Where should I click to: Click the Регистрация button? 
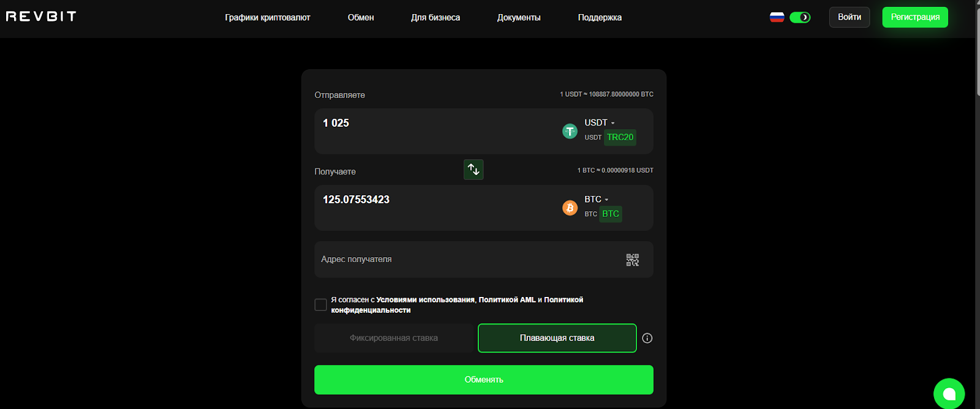(x=915, y=17)
